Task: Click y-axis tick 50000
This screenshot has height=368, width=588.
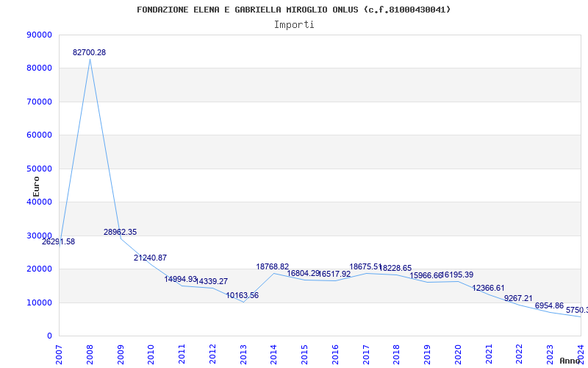Action: coord(40,169)
